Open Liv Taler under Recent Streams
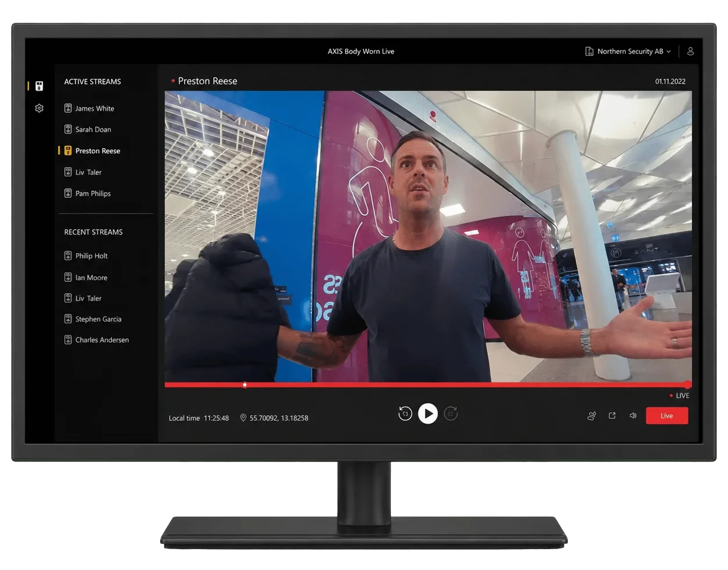728x570 pixels. pyautogui.click(x=88, y=298)
